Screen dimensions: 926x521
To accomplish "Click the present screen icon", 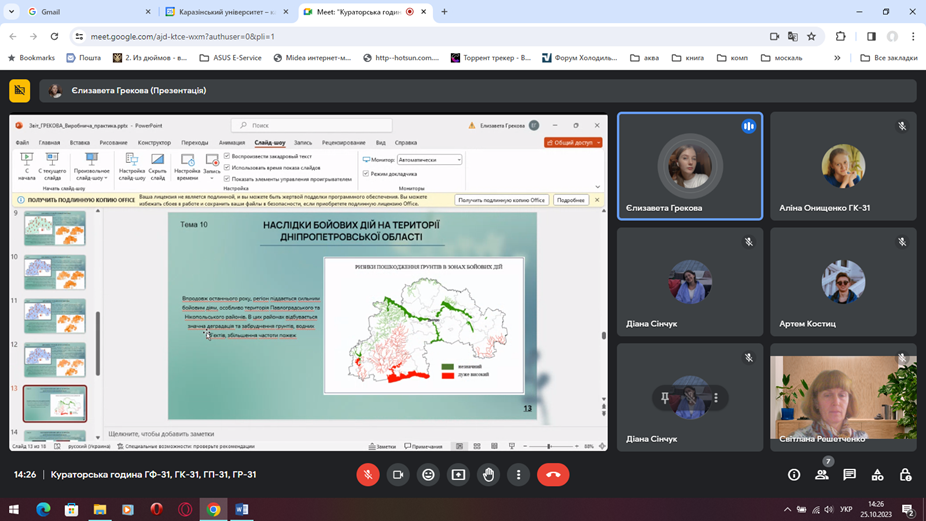I will [458, 475].
